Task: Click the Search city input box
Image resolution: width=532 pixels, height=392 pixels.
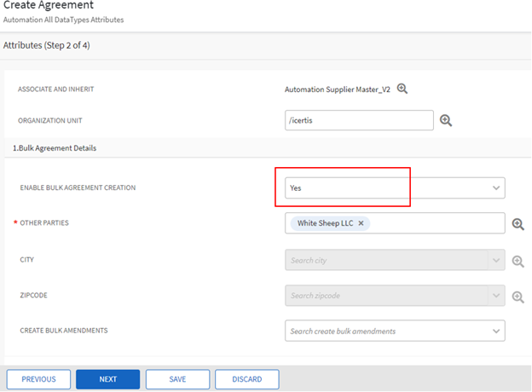Action: [x=384, y=261]
